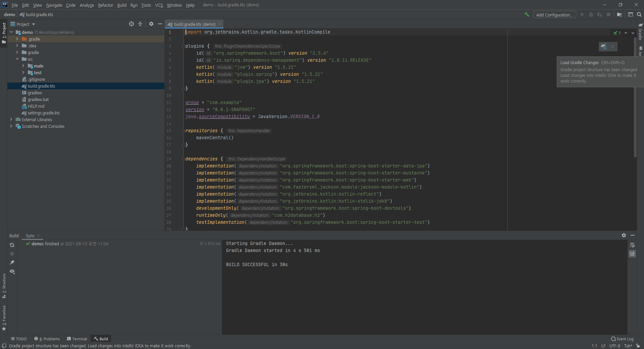The width and height of the screenshot is (644, 349).
Task: Click the Gradle tab on right sidebar
Action: [640, 34]
